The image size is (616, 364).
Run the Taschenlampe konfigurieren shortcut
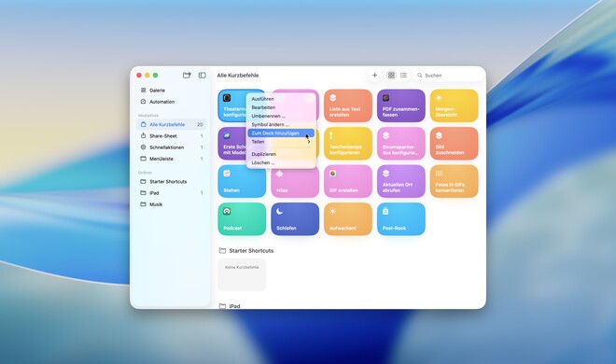click(348, 144)
